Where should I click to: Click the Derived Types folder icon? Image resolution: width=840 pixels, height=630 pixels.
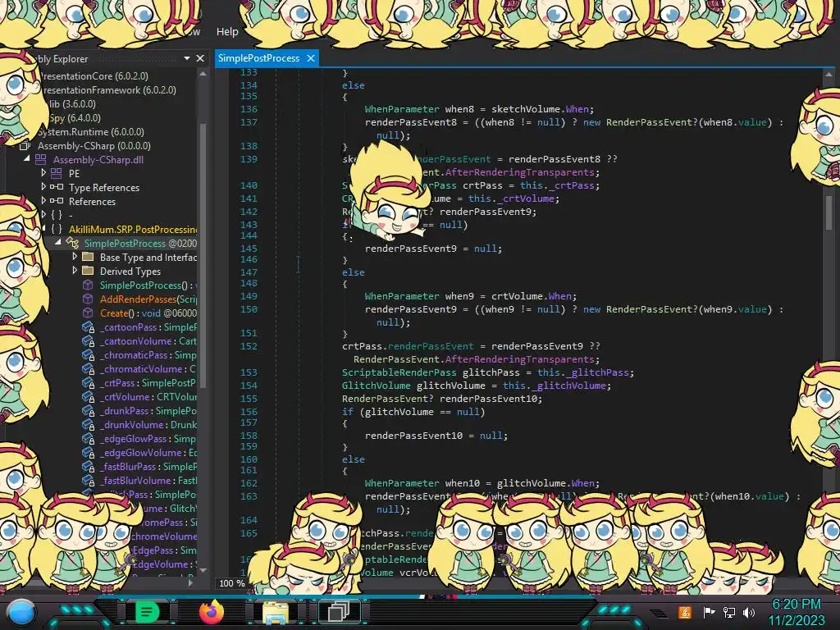click(x=88, y=271)
